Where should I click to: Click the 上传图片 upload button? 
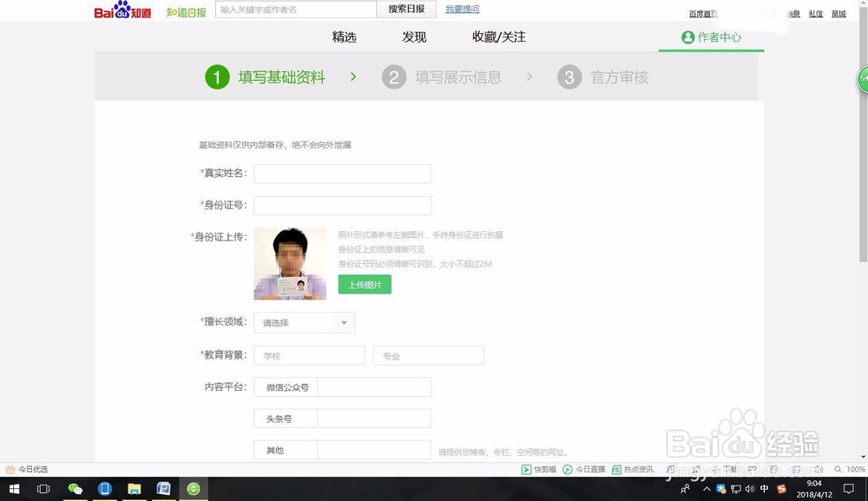365,284
